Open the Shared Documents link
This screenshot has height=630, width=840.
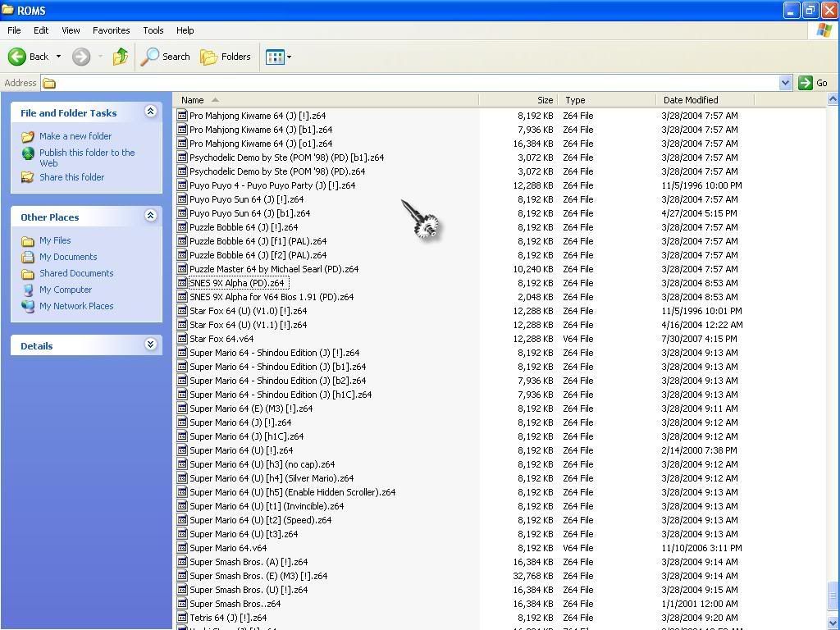pos(76,273)
